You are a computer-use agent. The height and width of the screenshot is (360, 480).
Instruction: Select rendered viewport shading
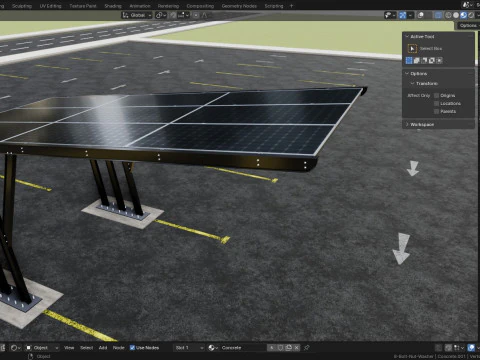coord(471,15)
